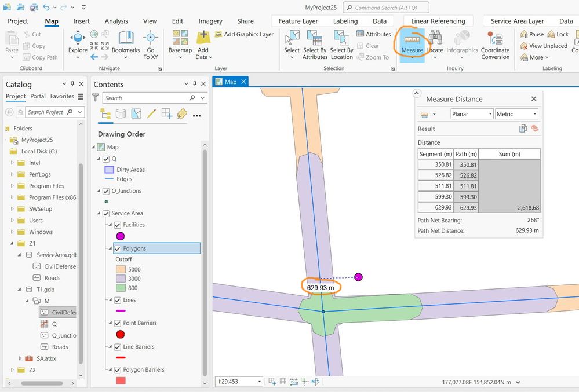
Task: Click the Add Graphics Layer button
Action: tap(244, 34)
